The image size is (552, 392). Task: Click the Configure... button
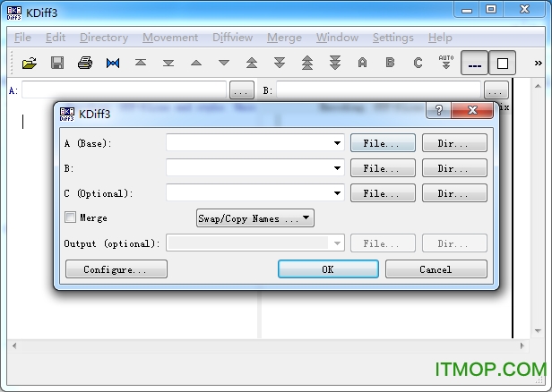click(116, 269)
